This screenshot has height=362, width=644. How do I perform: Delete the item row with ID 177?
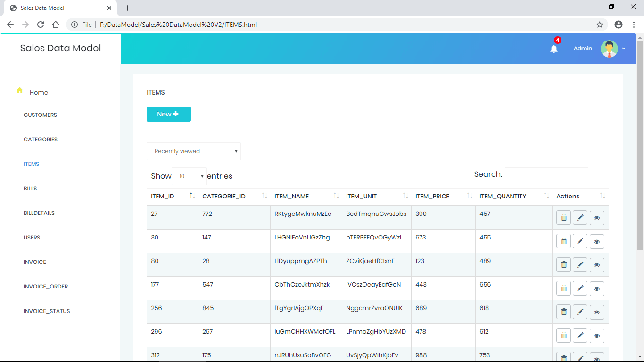pyautogui.click(x=563, y=288)
